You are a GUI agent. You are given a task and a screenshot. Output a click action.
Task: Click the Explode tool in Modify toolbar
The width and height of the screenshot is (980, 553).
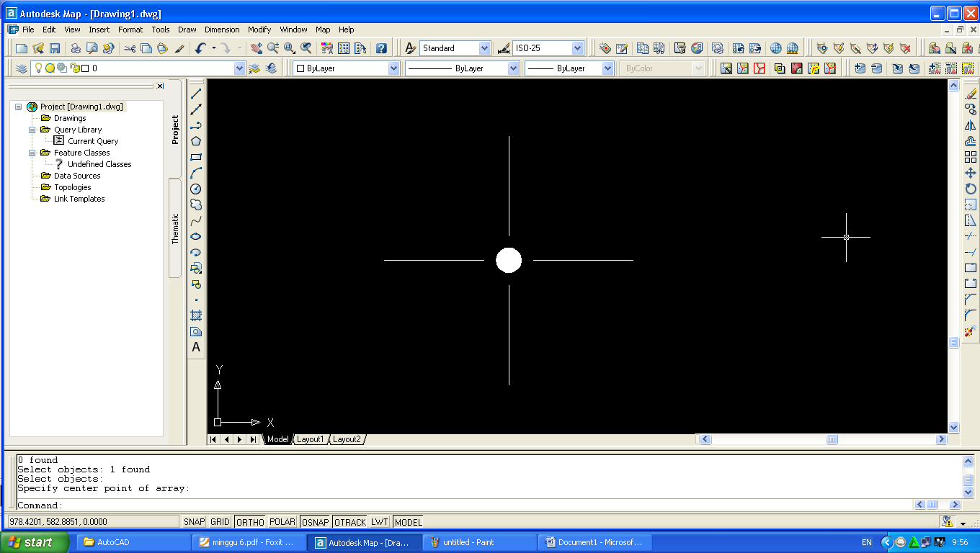971,331
